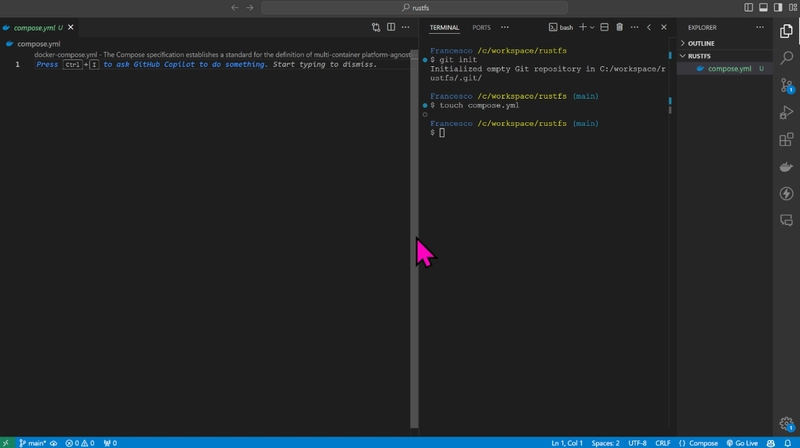Click the rustfs command center search box
The image size is (800, 448).
point(414,8)
